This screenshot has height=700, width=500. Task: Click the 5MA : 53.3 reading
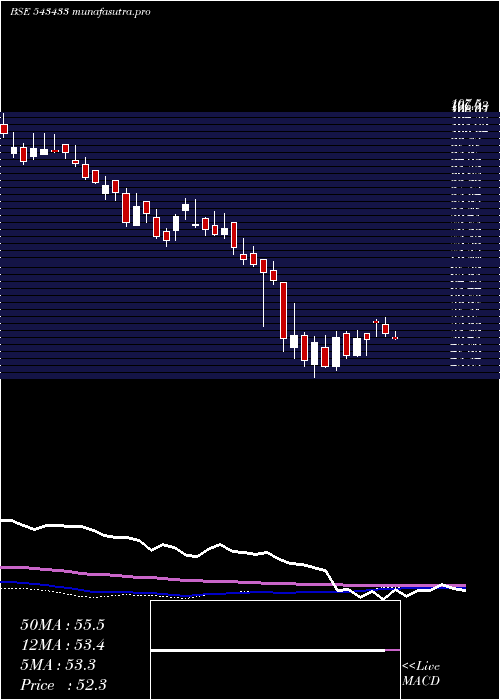click(58, 665)
